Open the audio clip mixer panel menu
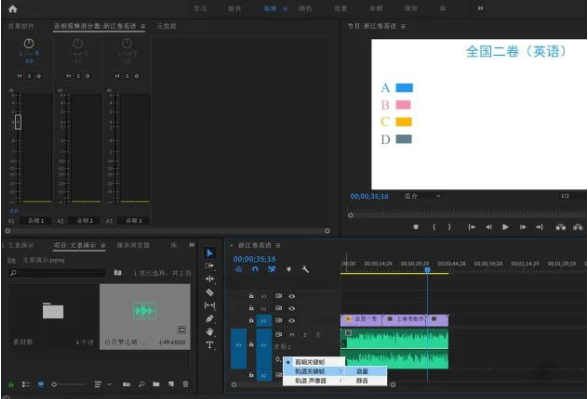The width and height of the screenshot is (588, 399). (143, 26)
